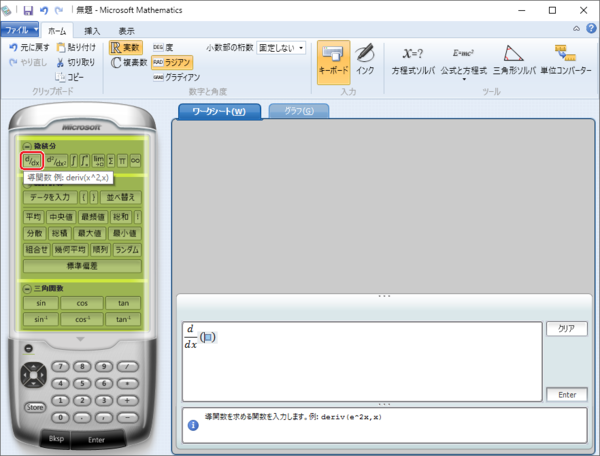Set the angle unit to ラジアン radians

(x=172, y=62)
